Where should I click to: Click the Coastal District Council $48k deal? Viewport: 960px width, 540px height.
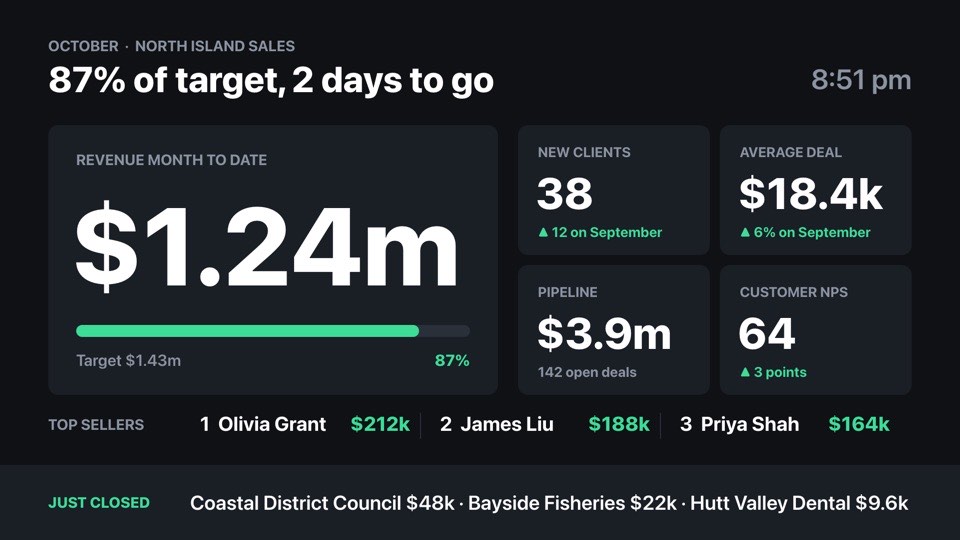[322, 503]
